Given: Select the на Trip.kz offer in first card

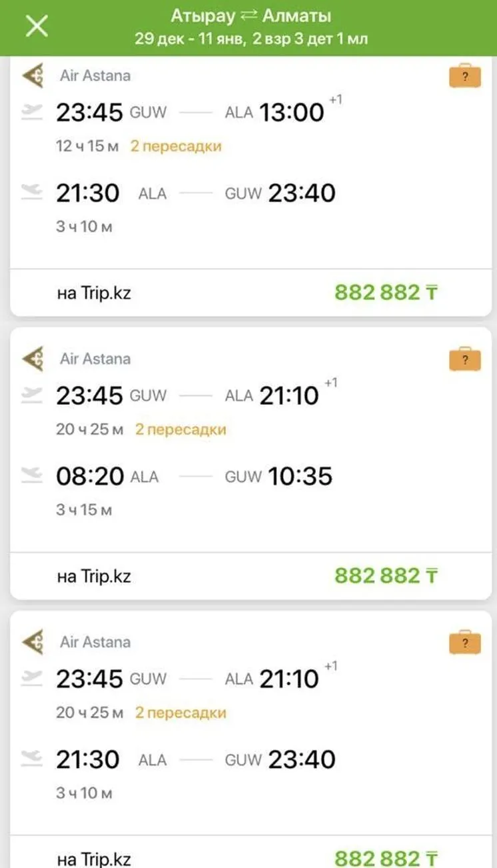Looking at the screenshot, I should (94, 293).
